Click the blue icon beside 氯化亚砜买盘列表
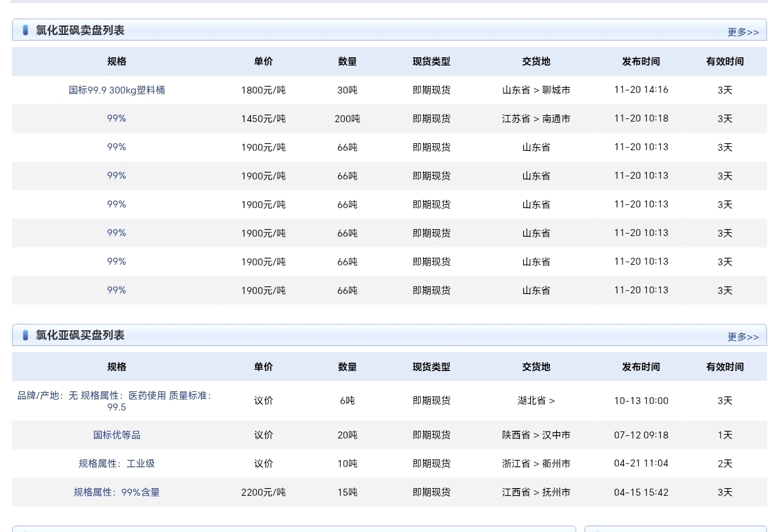This screenshot has width=779, height=532. pos(25,335)
